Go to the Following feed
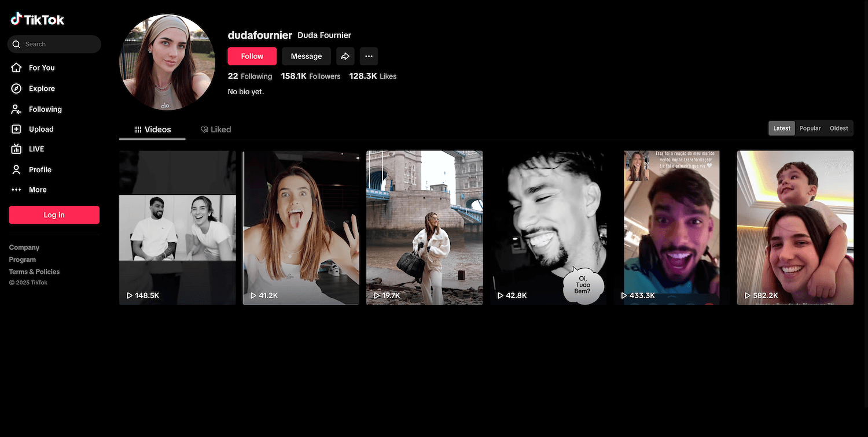 [45, 109]
